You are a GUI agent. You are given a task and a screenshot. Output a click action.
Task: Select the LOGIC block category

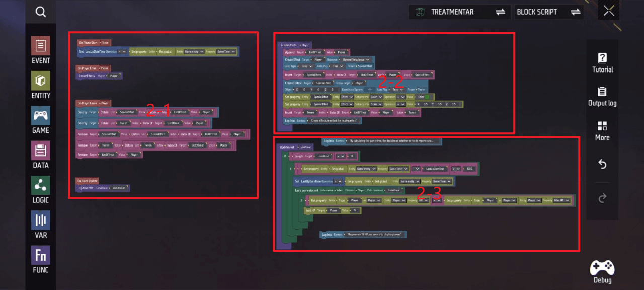[x=41, y=190]
